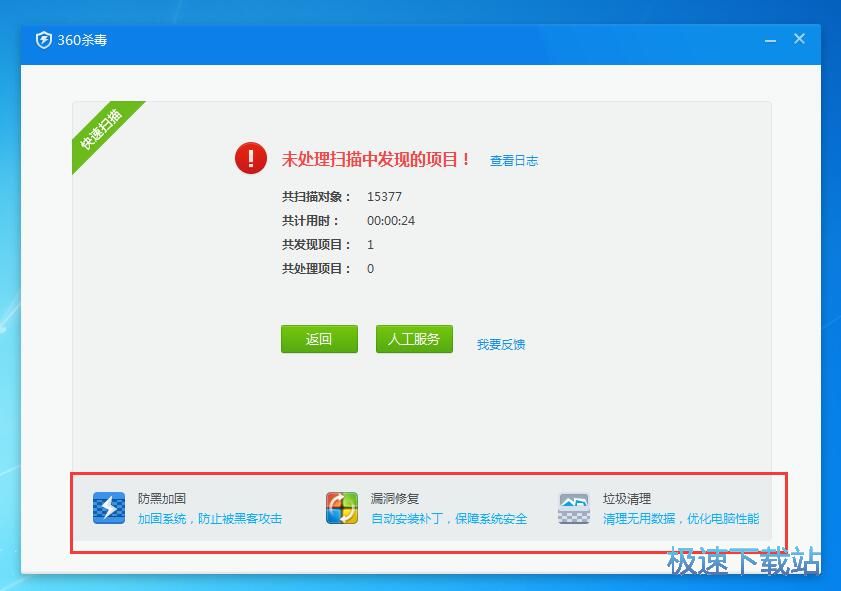841x591 pixels.
Task: Click the 人工服务 button
Action: click(414, 339)
